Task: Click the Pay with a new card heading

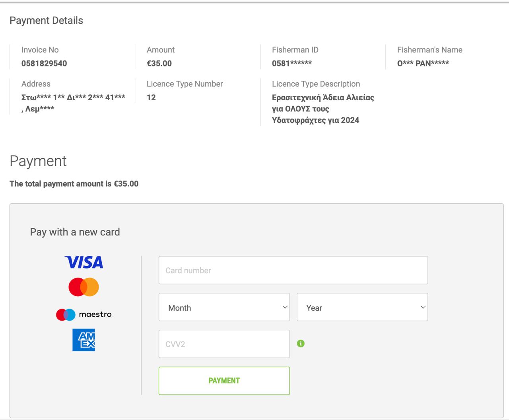Action: (75, 232)
